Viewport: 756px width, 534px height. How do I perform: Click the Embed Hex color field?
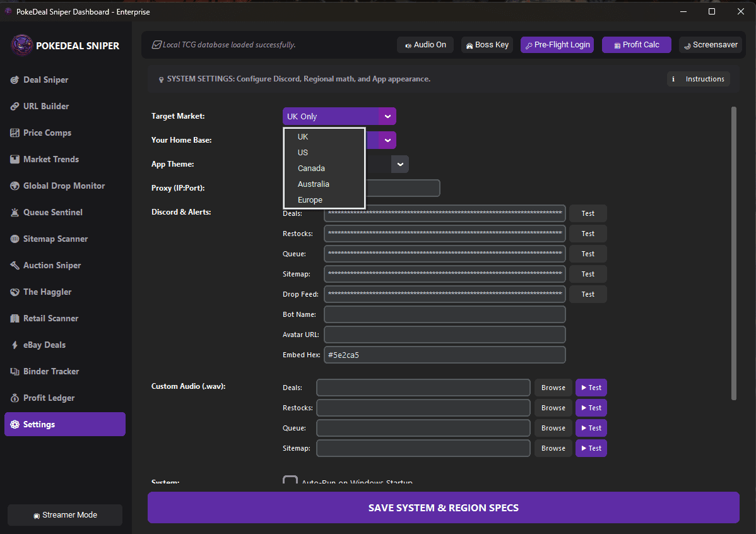pyautogui.click(x=444, y=355)
